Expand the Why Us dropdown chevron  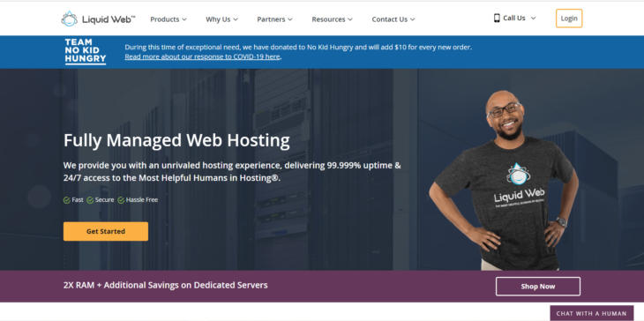pos(236,19)
